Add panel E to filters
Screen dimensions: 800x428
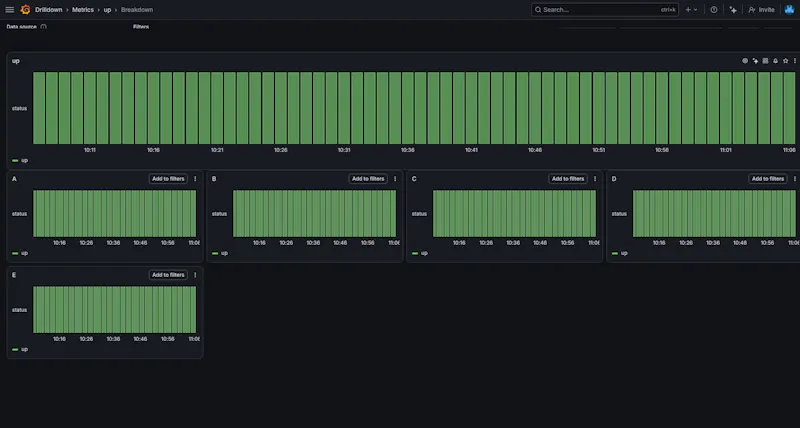pos(168,275)
